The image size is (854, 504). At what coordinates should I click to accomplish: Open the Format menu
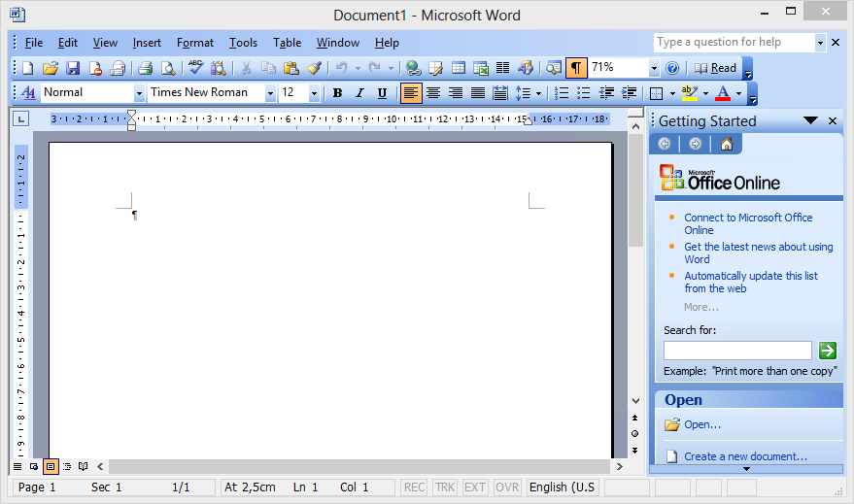[x=195, y=43]
